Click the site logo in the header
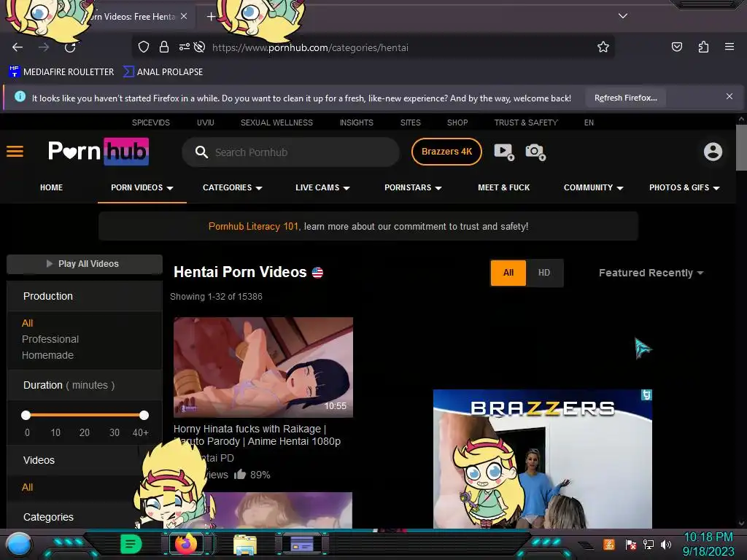747x560 pixels. coord(98,152)
